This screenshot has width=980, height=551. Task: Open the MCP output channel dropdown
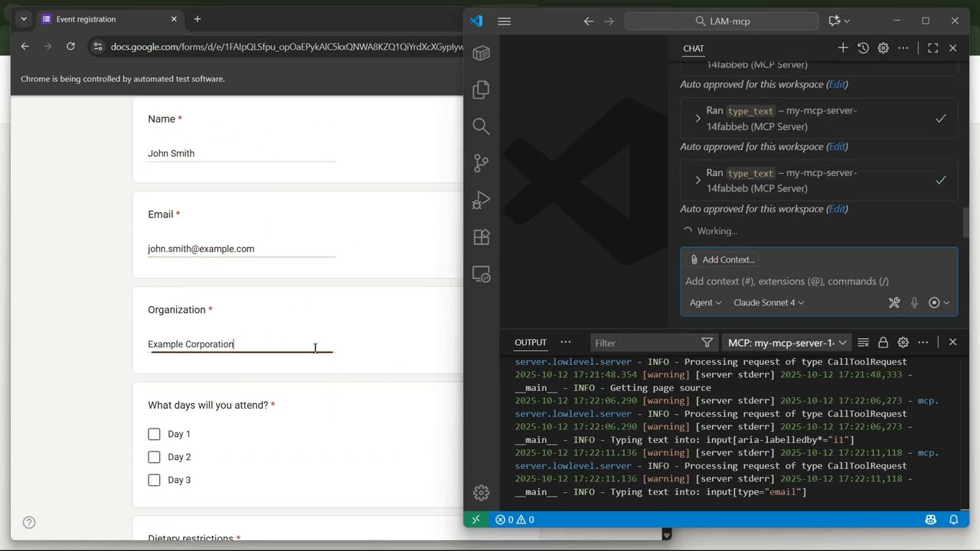tap(787, 343)
